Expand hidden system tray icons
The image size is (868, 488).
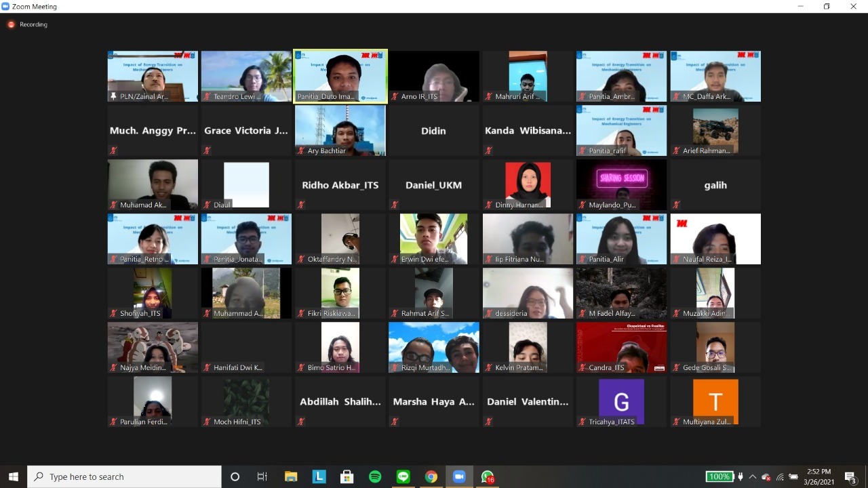point(752,476)
